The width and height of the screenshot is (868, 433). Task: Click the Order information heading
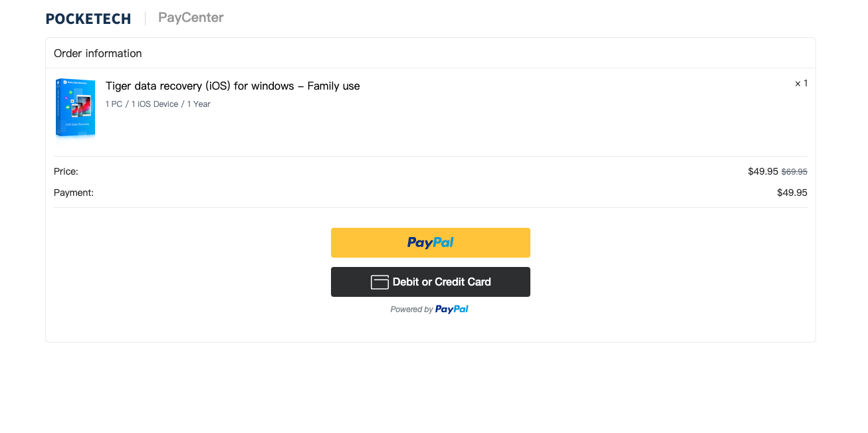[98, 53]
